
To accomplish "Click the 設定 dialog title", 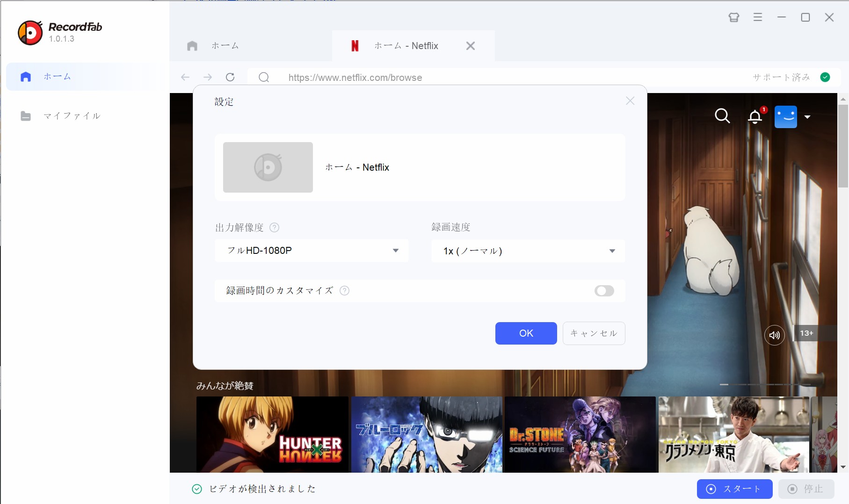I will tap(224, 102).
